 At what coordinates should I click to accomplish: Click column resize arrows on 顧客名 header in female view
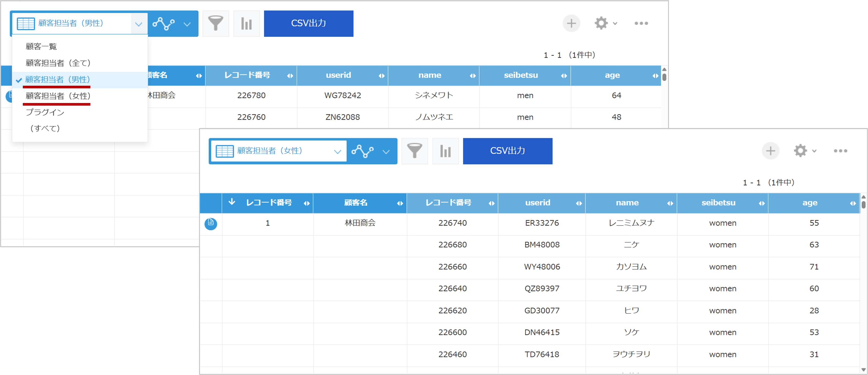400,203
